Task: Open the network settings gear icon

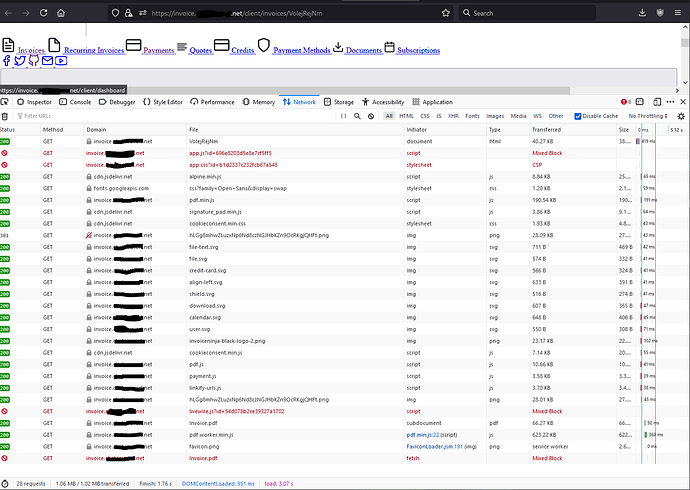Action: [x=681, y=116]
